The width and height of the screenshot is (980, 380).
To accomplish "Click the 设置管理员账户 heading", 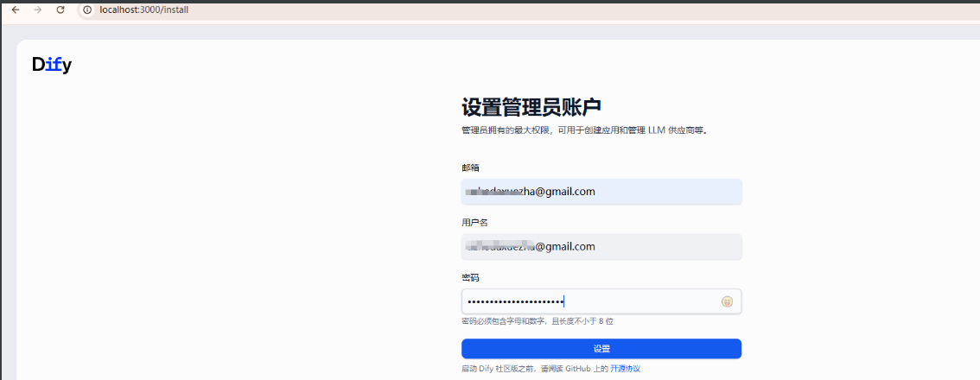I will [531, 107].
